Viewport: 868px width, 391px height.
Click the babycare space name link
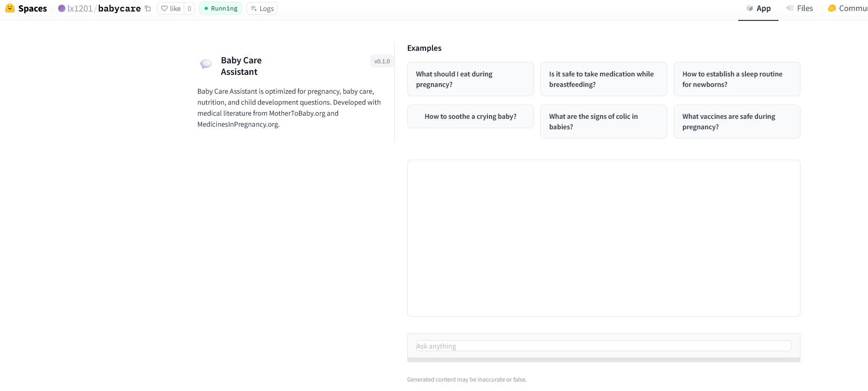pos(119,8)
